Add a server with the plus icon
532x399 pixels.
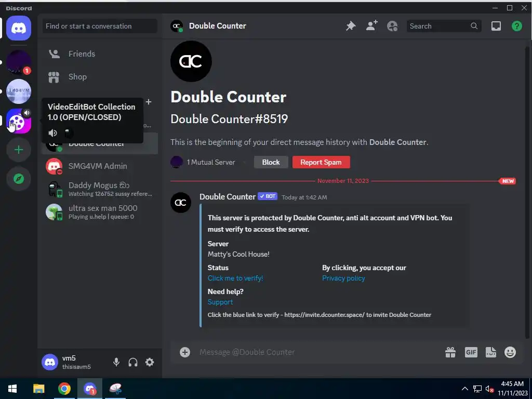19,150
